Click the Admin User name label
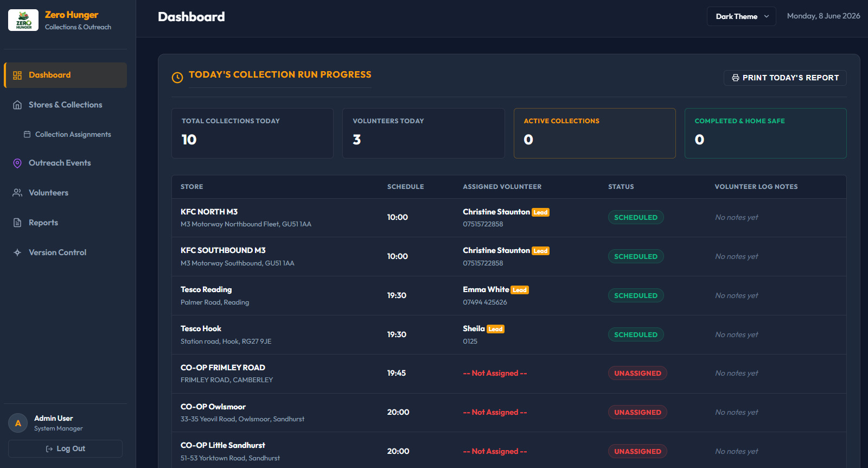Screen dimensions: 868x468 pos(53,418)
